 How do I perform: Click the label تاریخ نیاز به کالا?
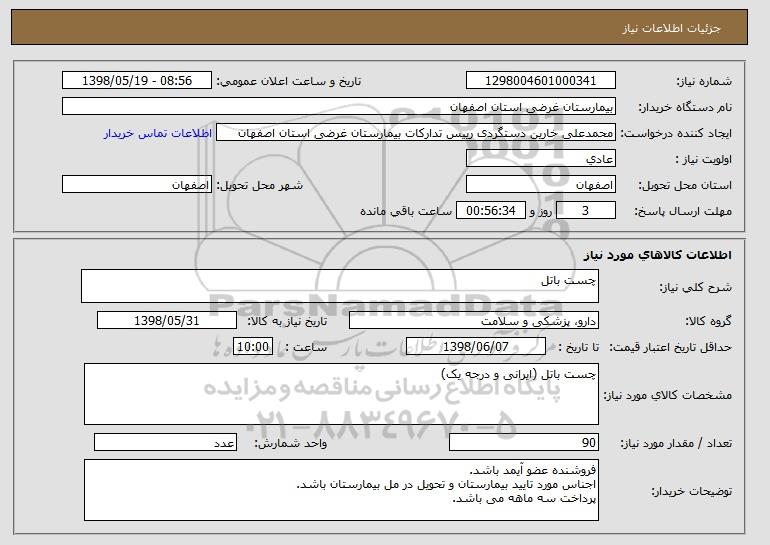pos(287,321)
